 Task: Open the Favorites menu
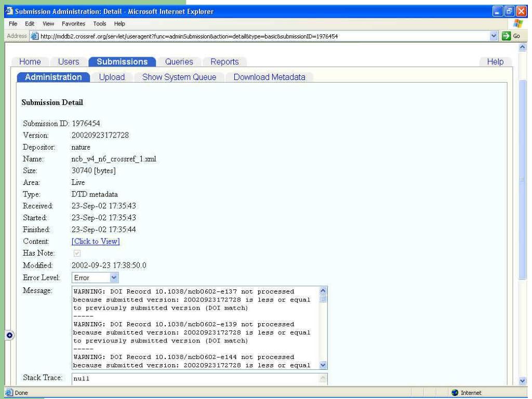tap(73, 24)
